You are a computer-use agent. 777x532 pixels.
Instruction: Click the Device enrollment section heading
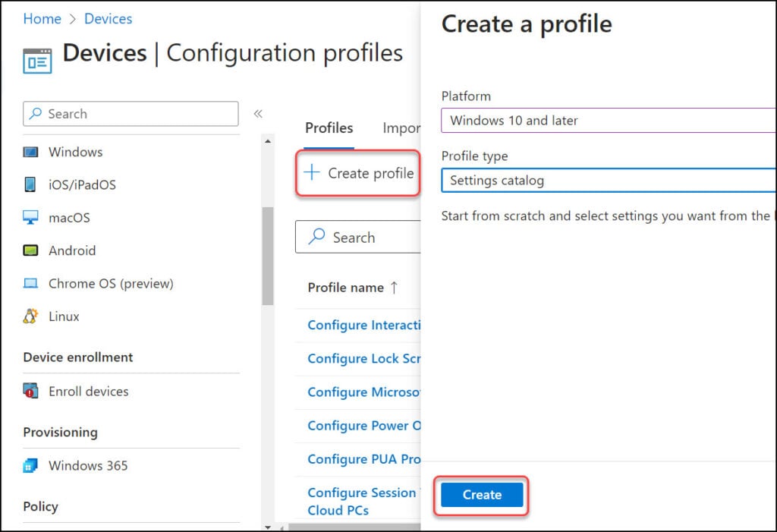point(78,357)
